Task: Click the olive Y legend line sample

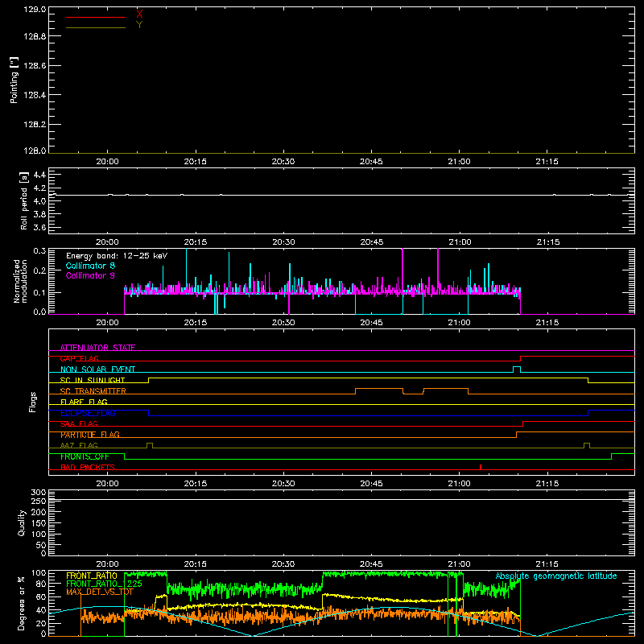Action: point(96,28)
